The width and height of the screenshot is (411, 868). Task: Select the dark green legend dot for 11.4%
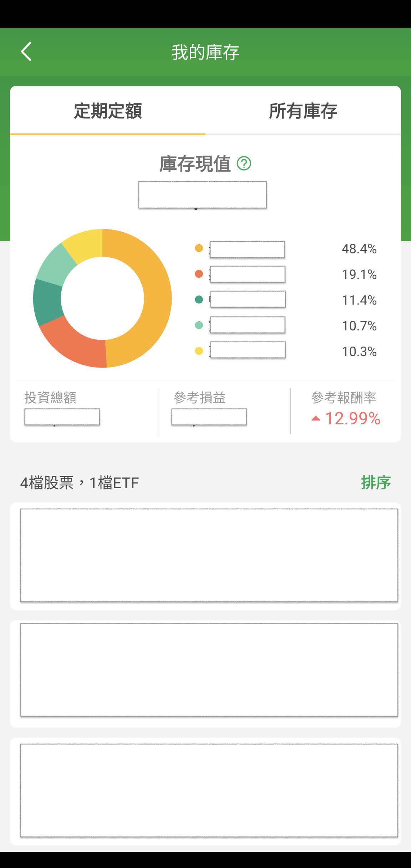pos(199,300)
